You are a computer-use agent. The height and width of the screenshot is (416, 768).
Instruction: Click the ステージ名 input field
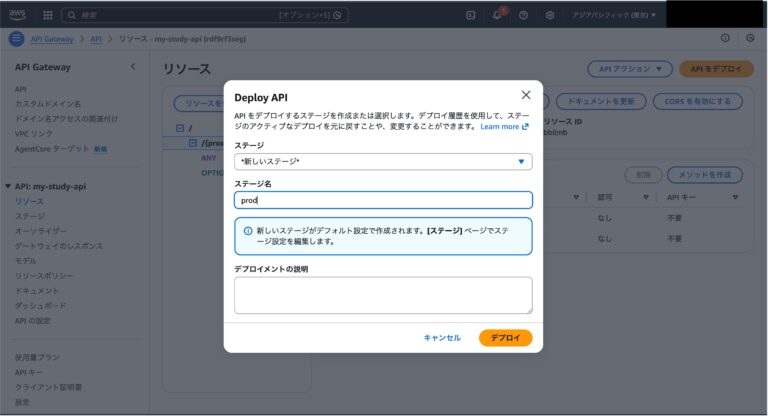pyautogui.click(x=383, y=200)
